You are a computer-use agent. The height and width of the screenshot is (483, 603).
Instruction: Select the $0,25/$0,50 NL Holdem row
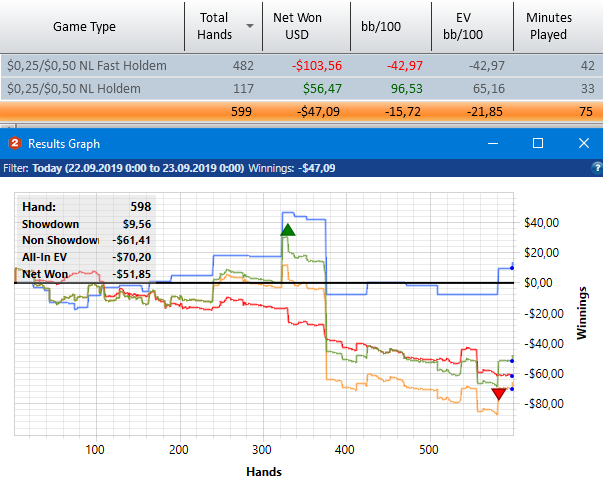click(302, 89)
